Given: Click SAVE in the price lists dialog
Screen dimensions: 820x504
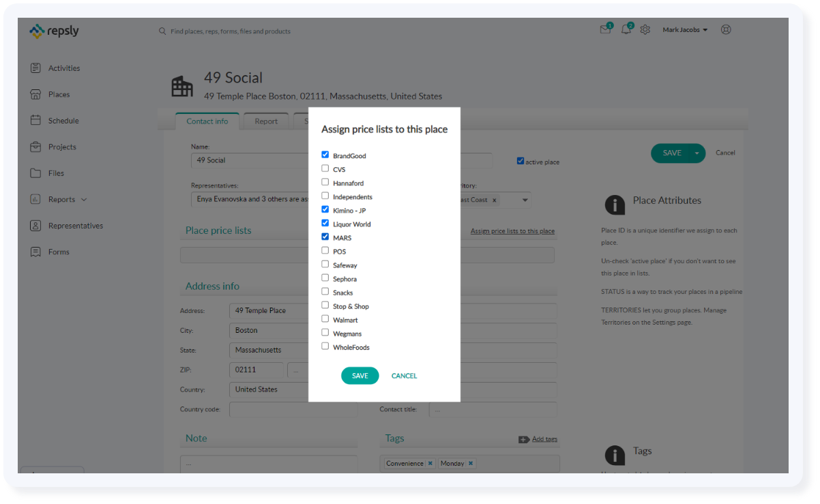Looking at the screenshot, I should tap(360, 376).
